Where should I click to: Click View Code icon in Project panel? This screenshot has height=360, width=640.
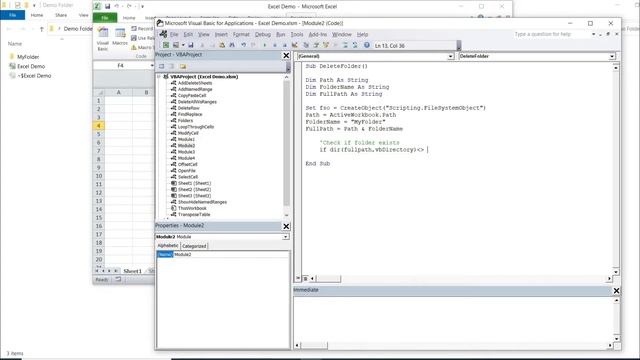[162, 66]
